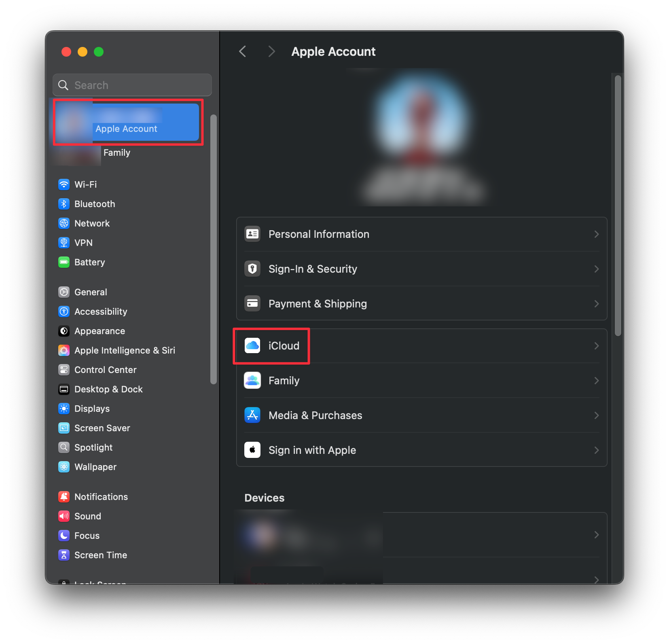Expand Payment & Shipping row chevron
Viewport: 669px width, 644px height.
596,304
